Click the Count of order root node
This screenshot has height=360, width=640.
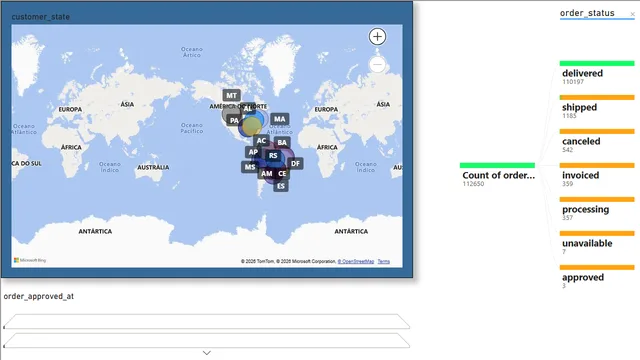(497, 175)
